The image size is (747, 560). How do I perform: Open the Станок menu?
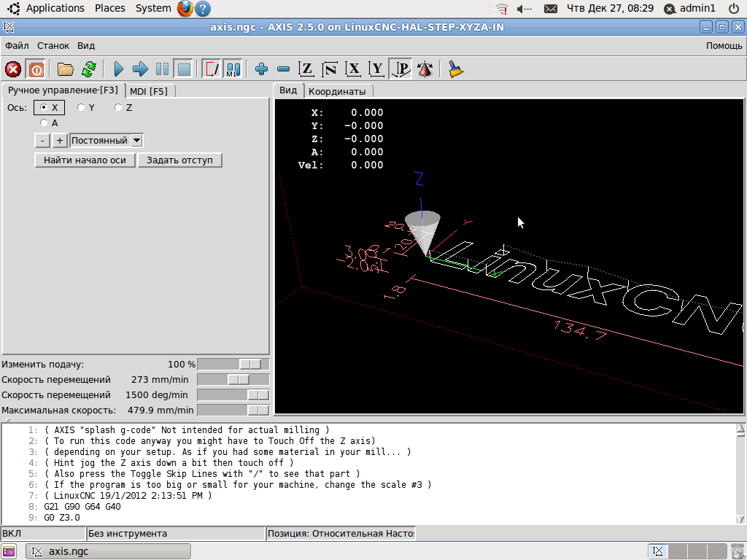point(53,45)
